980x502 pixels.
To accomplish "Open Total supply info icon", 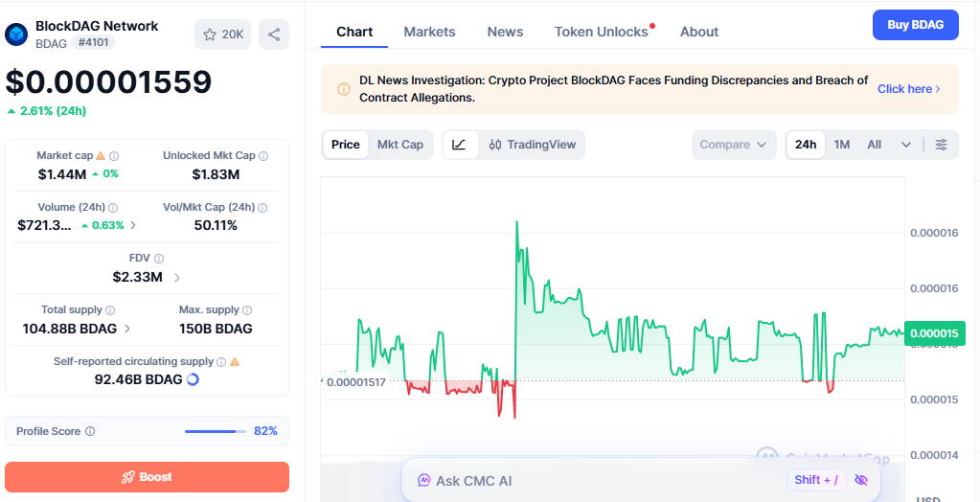I will [x=110, y=310].
